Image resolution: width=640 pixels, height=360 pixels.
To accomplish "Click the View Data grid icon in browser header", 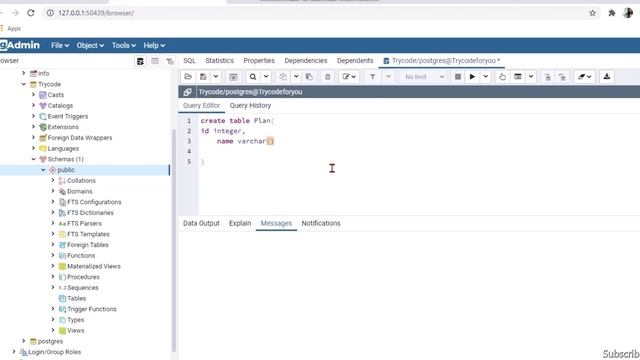I will point(155,61).
